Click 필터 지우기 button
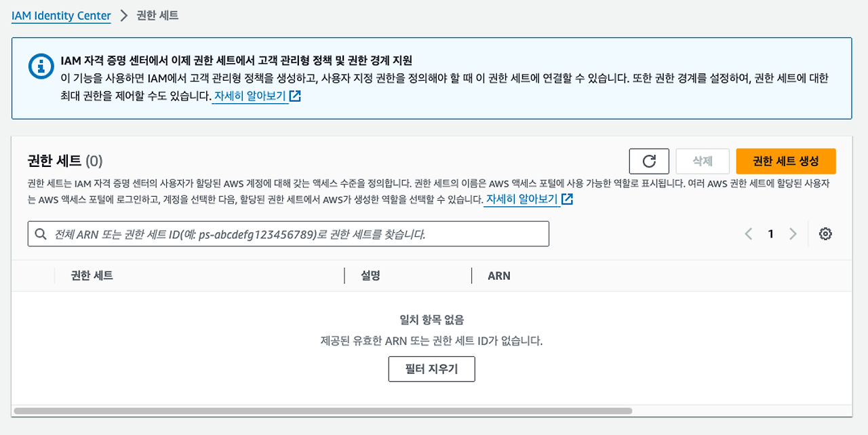Screen dimensions: 868x435 pos(431,369)
